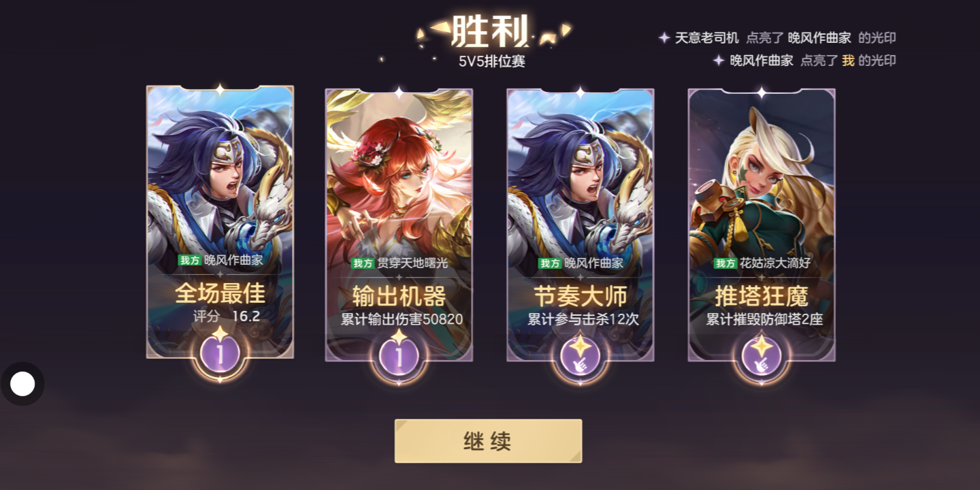Open the 输出机器 red-haired hero card
The width and height of the screenshot is (980, 490).
point(399,225)
